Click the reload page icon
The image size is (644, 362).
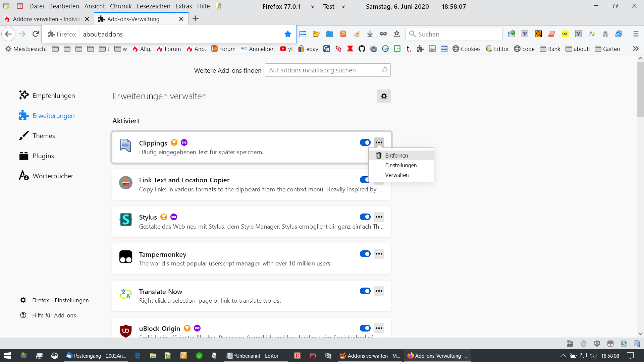click(36, 34)
